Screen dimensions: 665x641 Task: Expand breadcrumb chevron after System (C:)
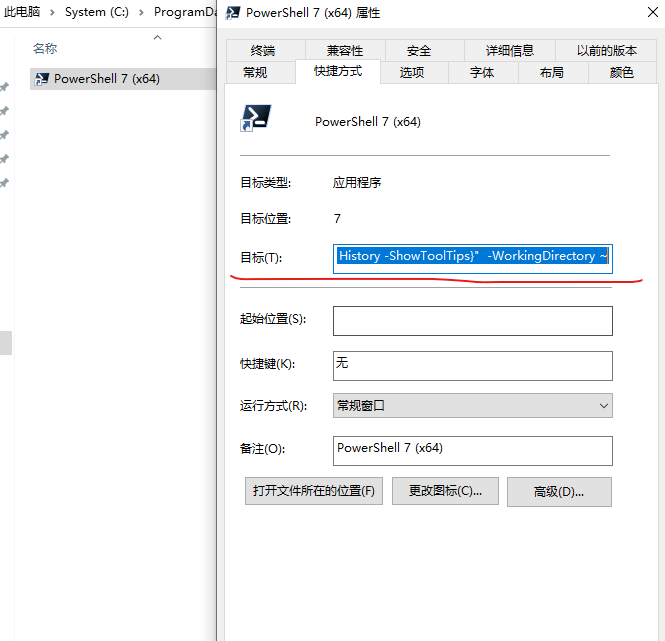[x=141, y=13]
